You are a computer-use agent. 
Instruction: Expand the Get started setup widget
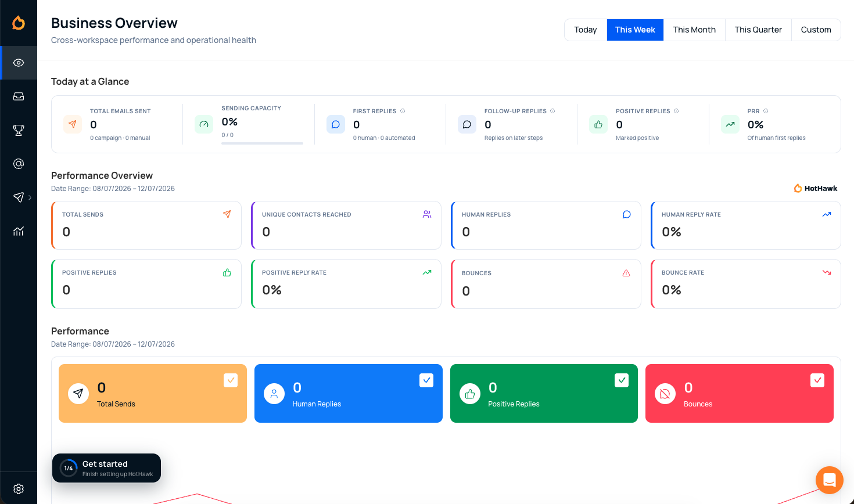(x=106, y=468)
